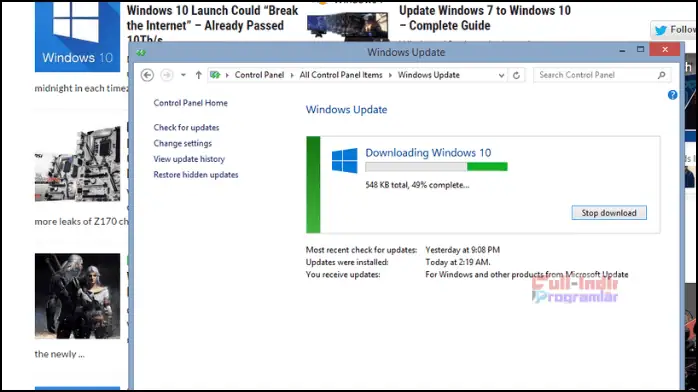This screenshot has height=392, width=698.
Task: Open Help via blue question mark
Action: click(672, 95)
